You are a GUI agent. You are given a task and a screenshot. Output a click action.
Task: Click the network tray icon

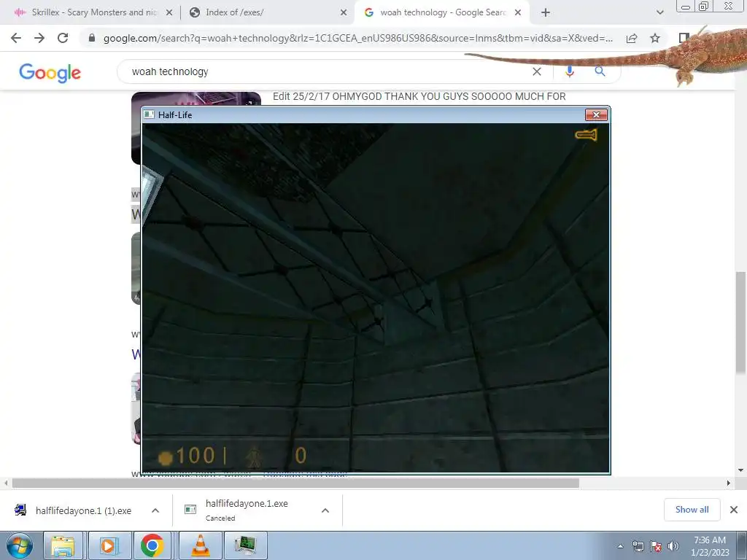pyautogui.click(x=638, y=546)
